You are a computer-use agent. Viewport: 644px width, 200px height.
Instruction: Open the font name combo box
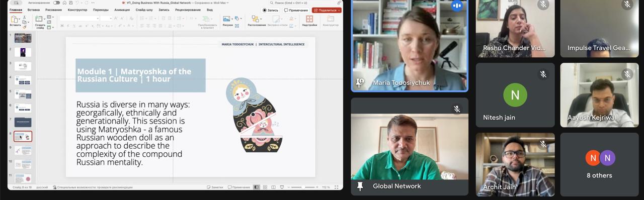(79, 19)
